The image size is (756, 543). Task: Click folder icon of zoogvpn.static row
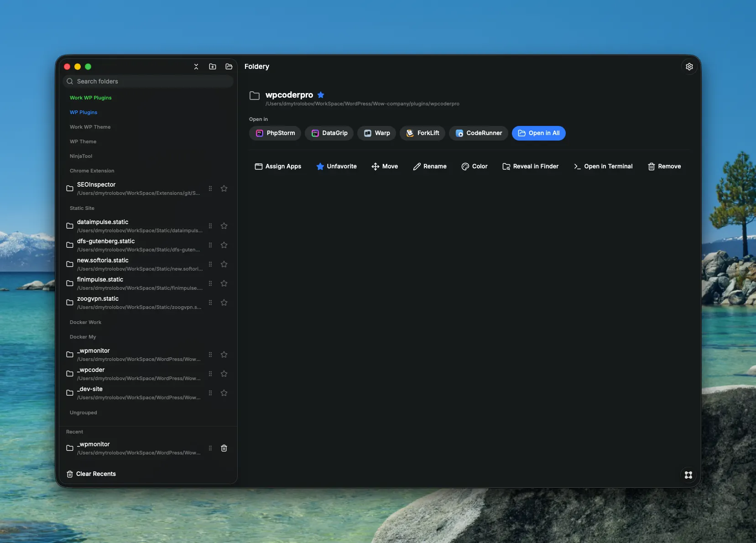70,303
